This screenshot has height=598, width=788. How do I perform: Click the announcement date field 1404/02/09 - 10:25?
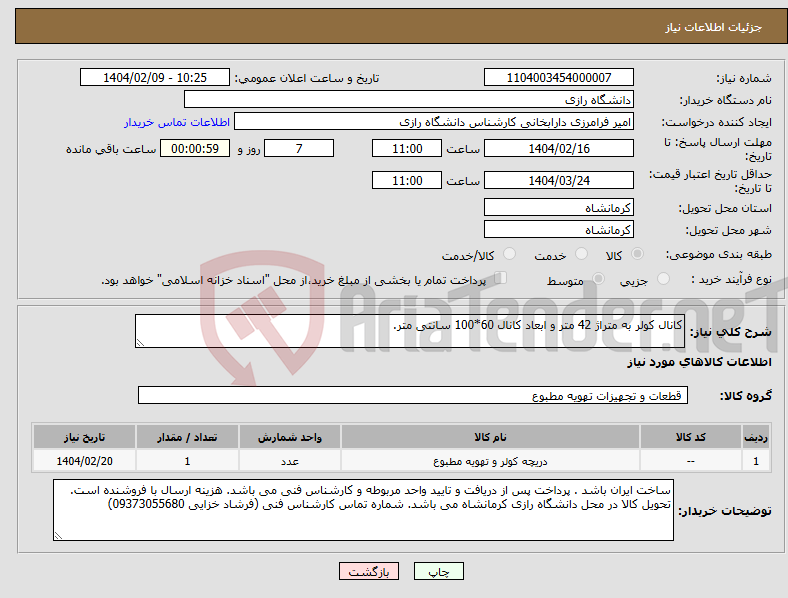[155, 77]
